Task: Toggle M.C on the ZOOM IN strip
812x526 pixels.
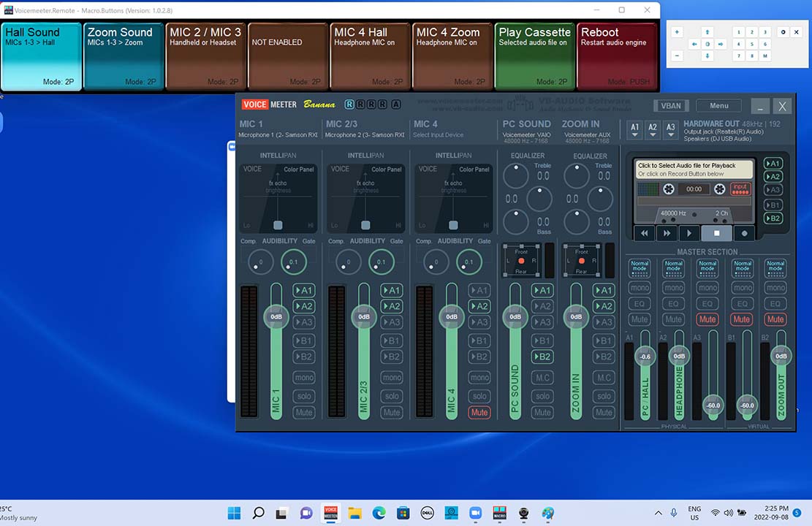Action: pyautogui.click(x=604, y=378)
